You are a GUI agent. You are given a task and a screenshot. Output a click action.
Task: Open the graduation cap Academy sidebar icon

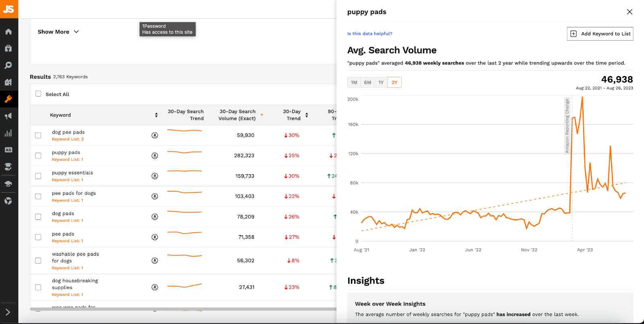[x=8, y=184]
